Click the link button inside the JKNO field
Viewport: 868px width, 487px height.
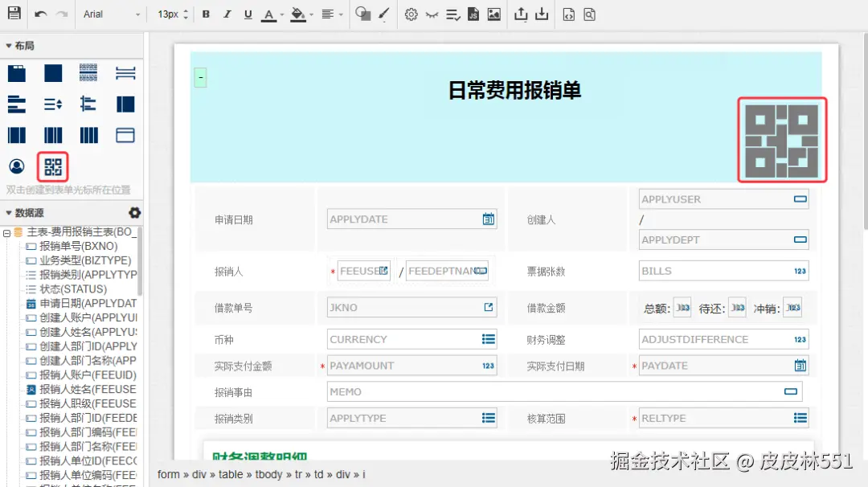pyautogui.click(x=487, y=306)
